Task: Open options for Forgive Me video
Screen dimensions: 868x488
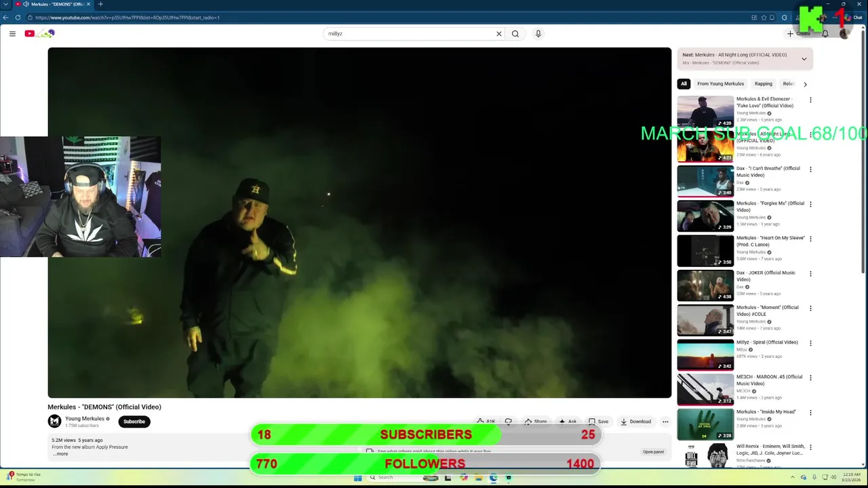Action: click(x=810, y=204)
